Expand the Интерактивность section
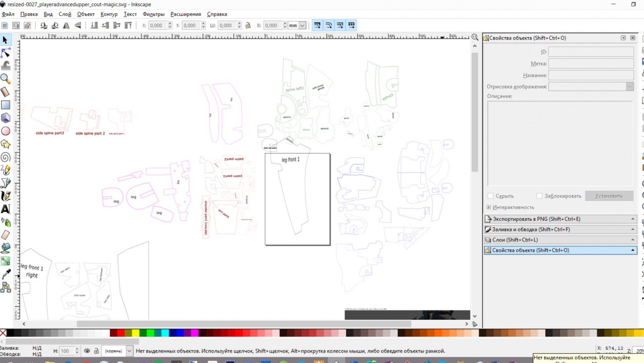 (x=489, y=207)
